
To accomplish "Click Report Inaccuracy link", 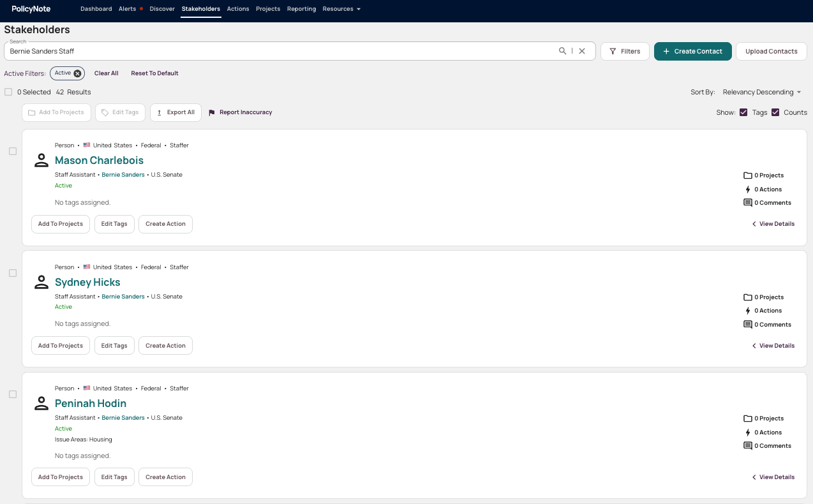I will 241,112.
